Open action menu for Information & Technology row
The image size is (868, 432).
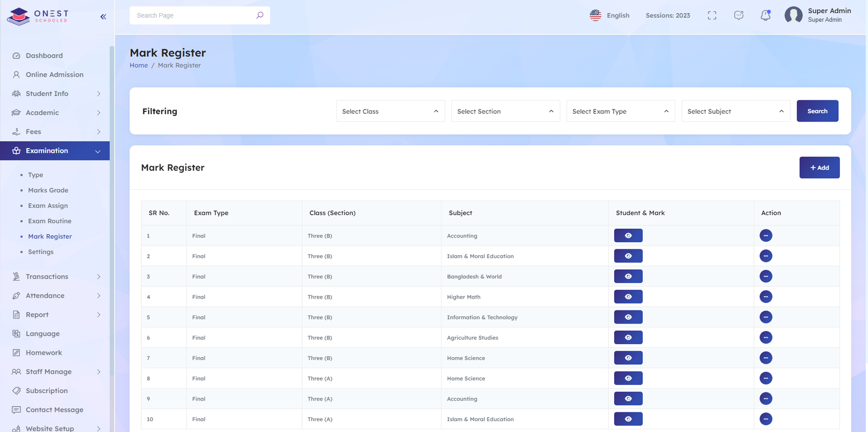pos(765,317)
